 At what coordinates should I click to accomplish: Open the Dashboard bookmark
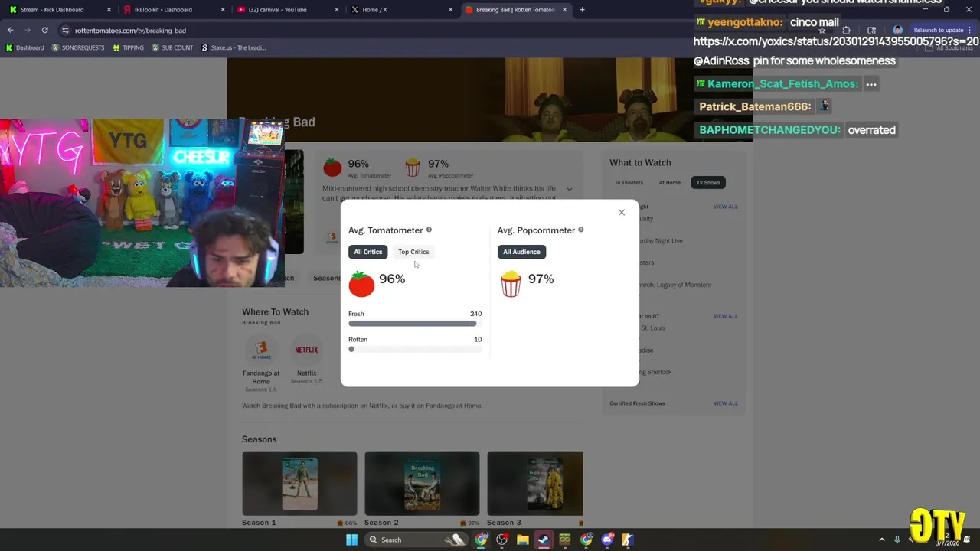(x=24, y=47)
